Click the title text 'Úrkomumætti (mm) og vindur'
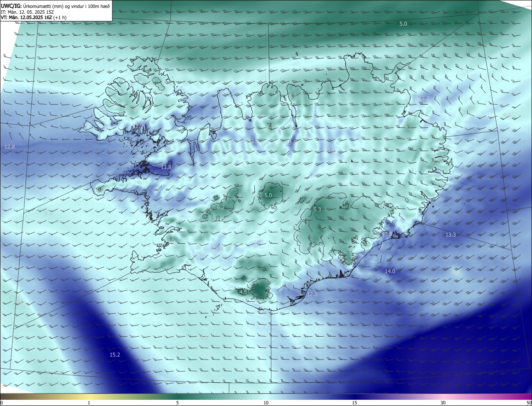This screenshot has width=532, height=406. [53, 6]
